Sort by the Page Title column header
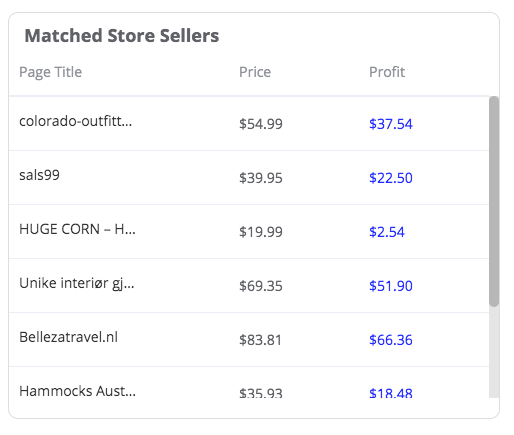514x435 pixels. (x=50, y=72)
